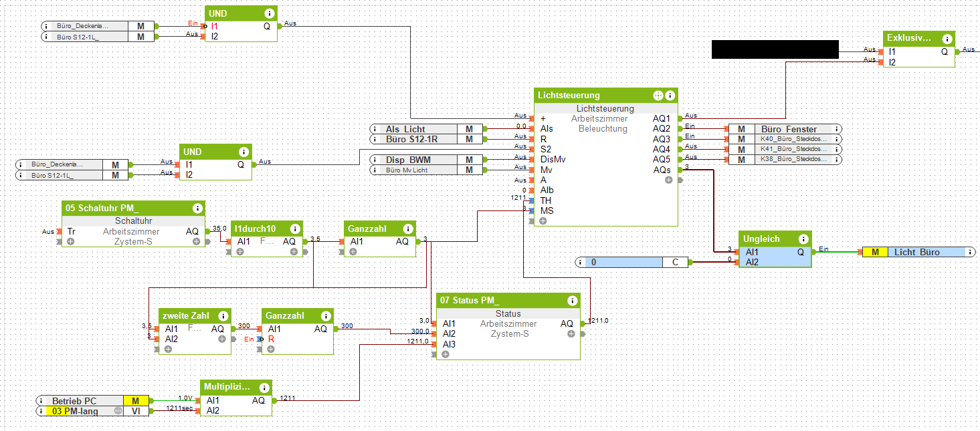The image size is (980, 431).
Task: Open info icon on UND block wired to S2
Action: [243, 152]
